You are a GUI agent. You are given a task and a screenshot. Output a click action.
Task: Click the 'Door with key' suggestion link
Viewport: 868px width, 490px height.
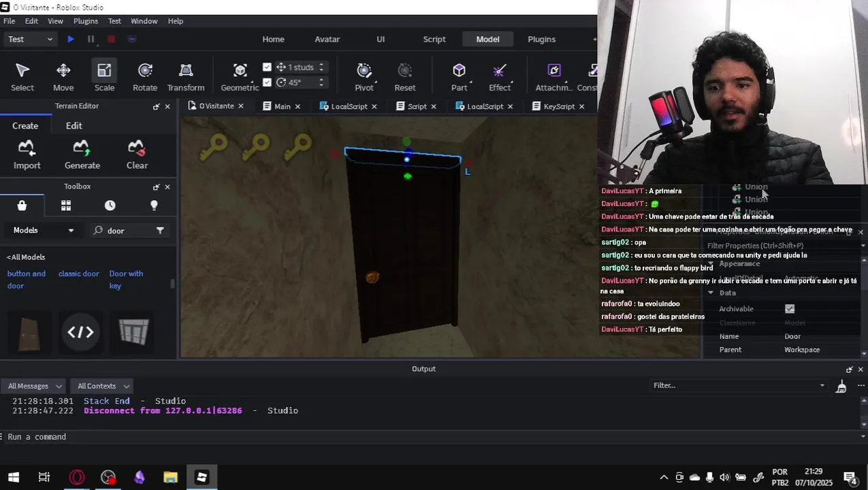click(127, 280)
